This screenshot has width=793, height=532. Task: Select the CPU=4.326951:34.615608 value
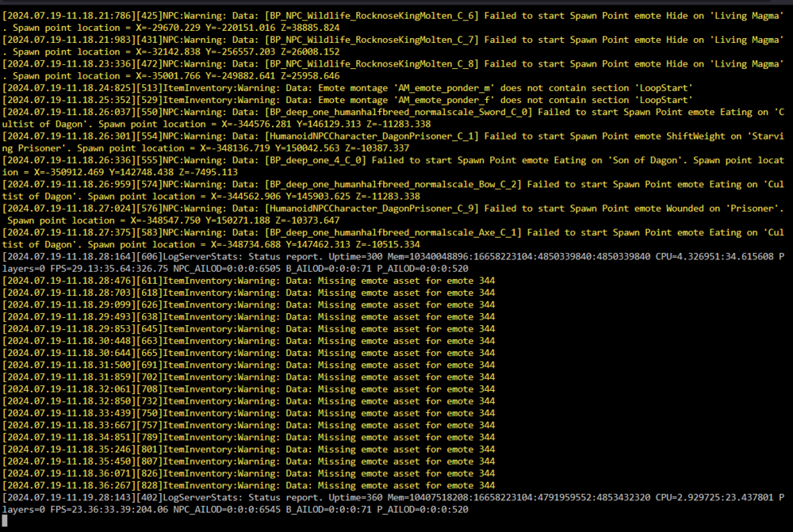714,257
